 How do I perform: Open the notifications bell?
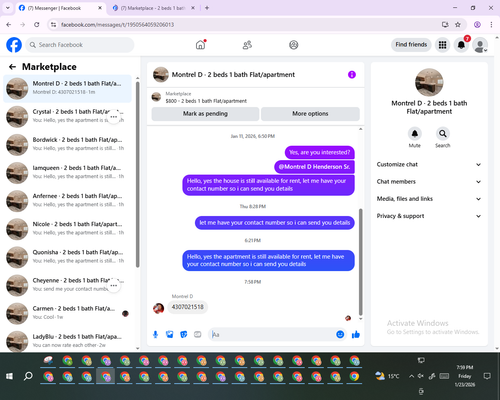point(461,45)
